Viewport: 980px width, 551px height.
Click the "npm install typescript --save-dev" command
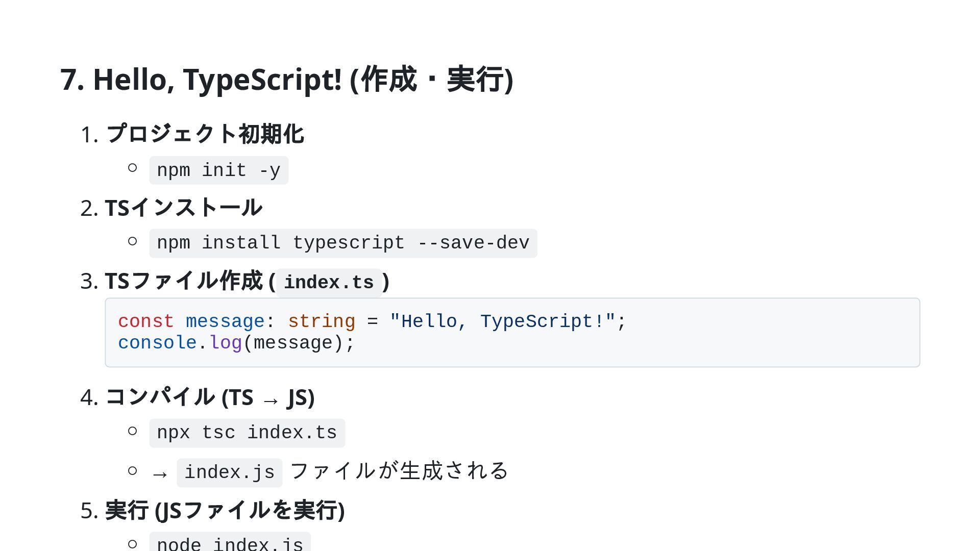[342, 243]
